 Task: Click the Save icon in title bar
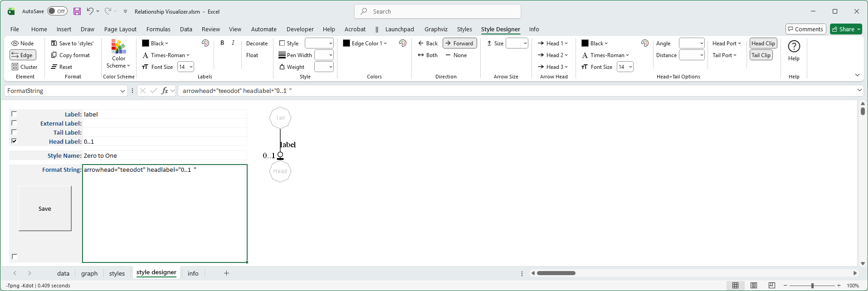[x=77, y=11]
